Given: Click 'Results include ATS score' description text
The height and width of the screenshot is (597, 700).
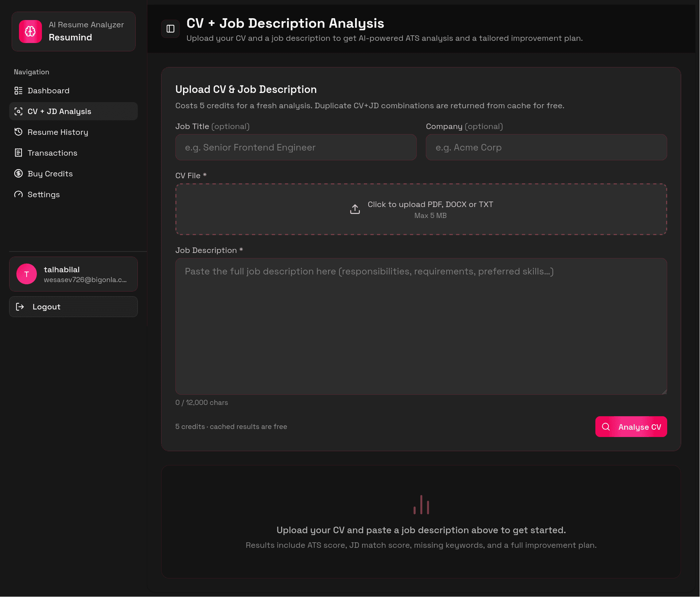Looking at the screenshot, I should pos(421,545).
